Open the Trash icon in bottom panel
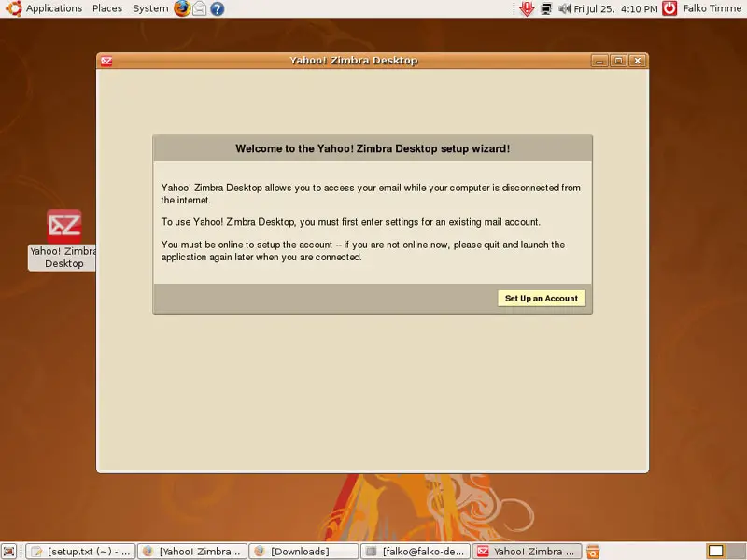The height and width of the screenshot is (560, 747). pos(593,552)
